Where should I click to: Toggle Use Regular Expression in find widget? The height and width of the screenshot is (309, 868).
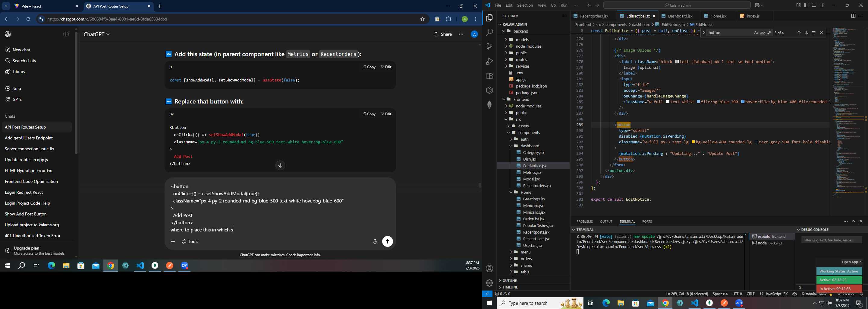[769, 33]
